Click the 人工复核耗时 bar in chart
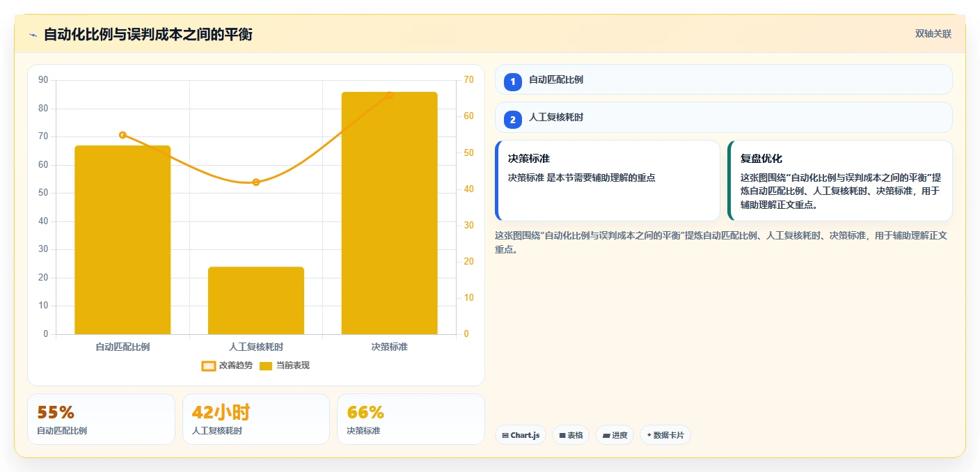 pyautogui.click(x=256, y=301)
